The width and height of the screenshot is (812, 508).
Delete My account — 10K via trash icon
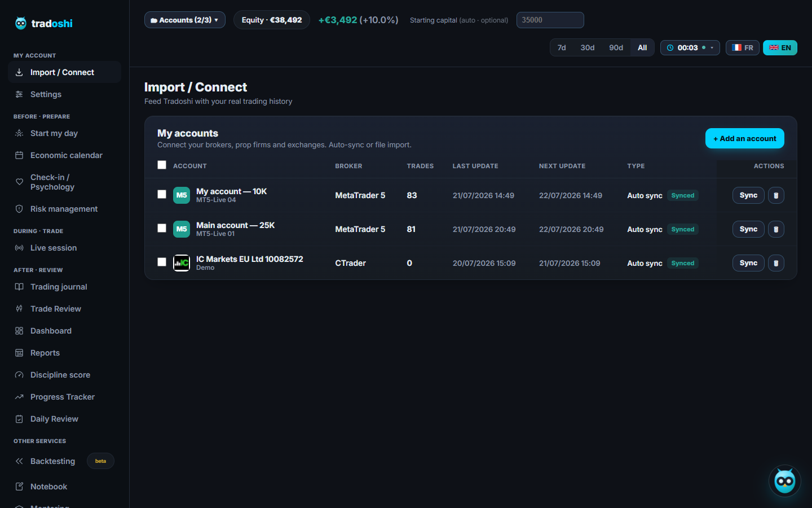[776, 195]
